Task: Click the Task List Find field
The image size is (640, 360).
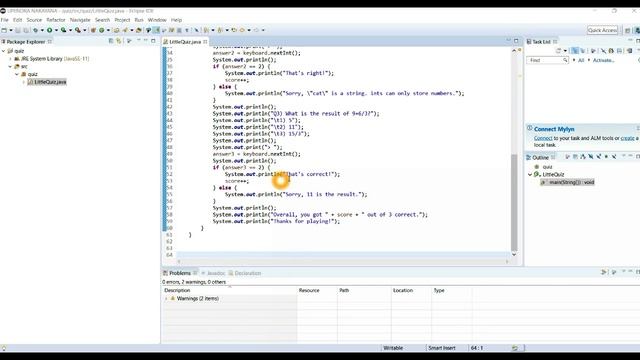Action: 547,60
